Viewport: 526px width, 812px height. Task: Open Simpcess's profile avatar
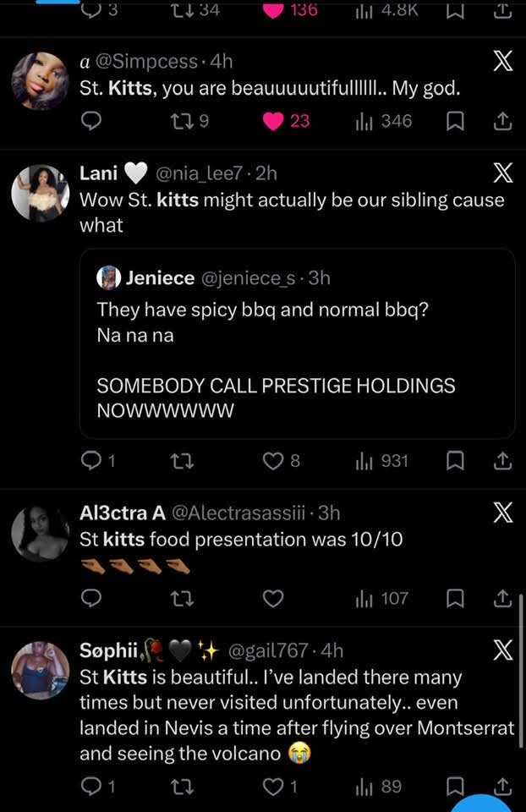pos(40,81)
